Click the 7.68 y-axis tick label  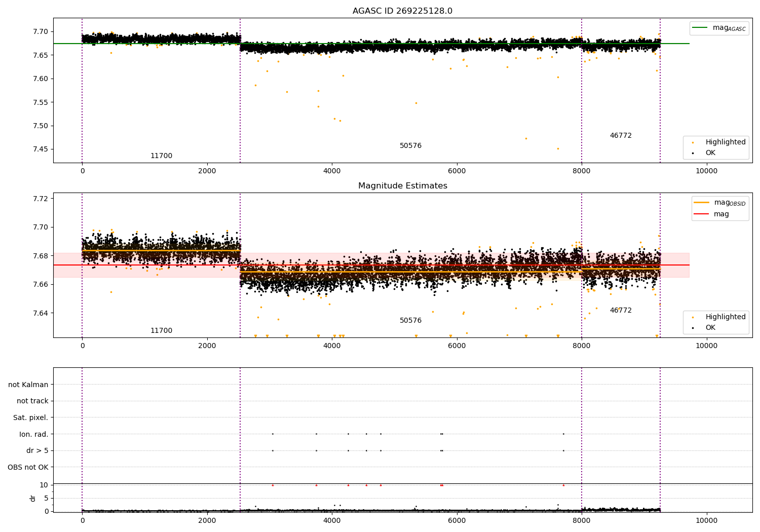pos(41,256)
